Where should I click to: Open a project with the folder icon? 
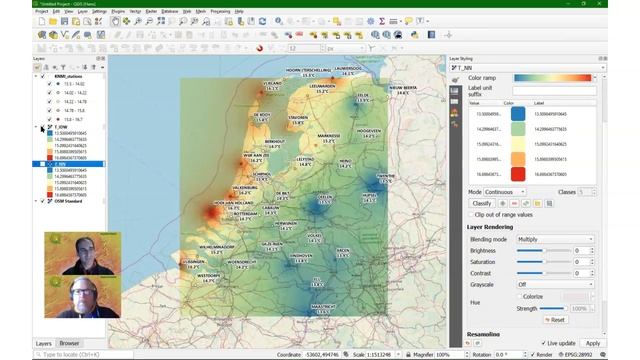53,21
